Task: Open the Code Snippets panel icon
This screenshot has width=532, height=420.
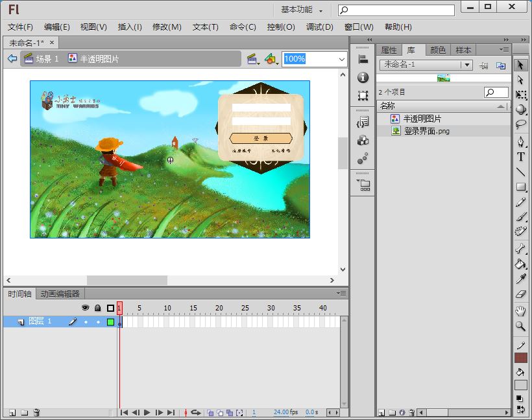Action: pos(363,122)
